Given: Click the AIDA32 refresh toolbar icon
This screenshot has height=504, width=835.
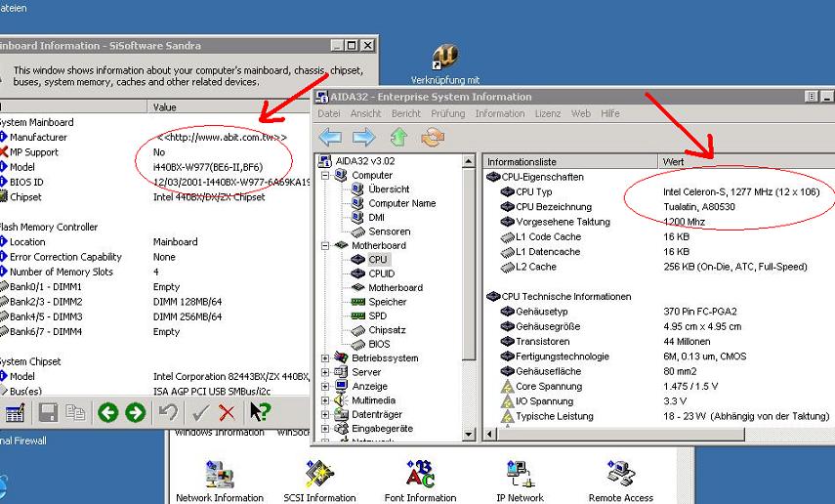Looking at the screenshot, I should [433, 138].
